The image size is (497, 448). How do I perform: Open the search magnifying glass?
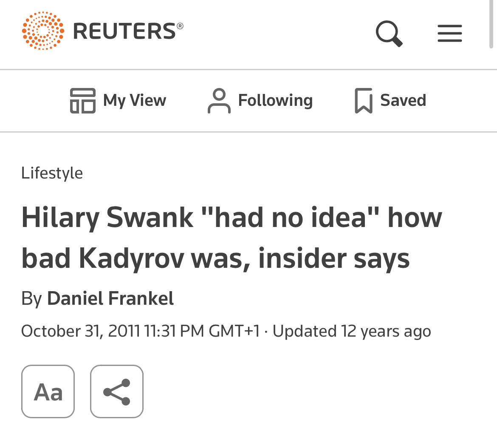pos(389,33)
